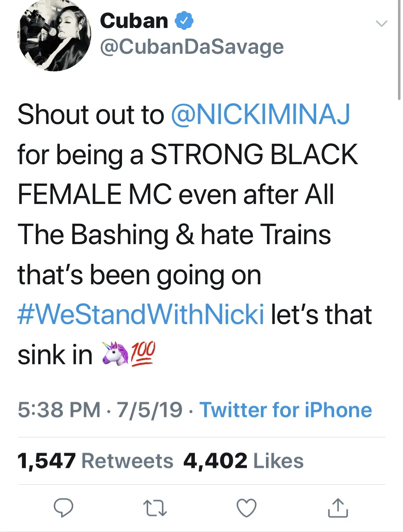Image resolution: width=403 pixels, height=532 pixels.
Task: View the 1,547 Retweets list
Action: (95, 461)
